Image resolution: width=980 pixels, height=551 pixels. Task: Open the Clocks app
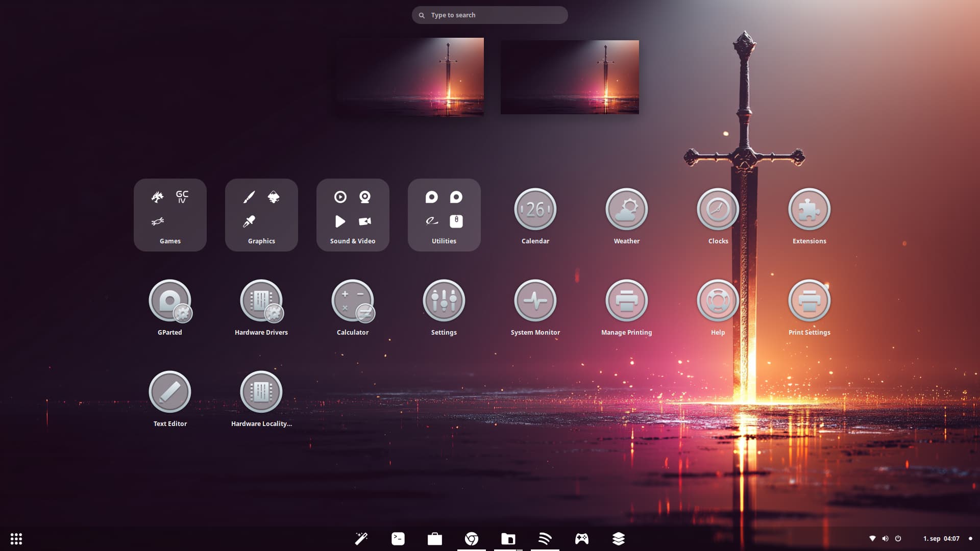tap(718, 210)
